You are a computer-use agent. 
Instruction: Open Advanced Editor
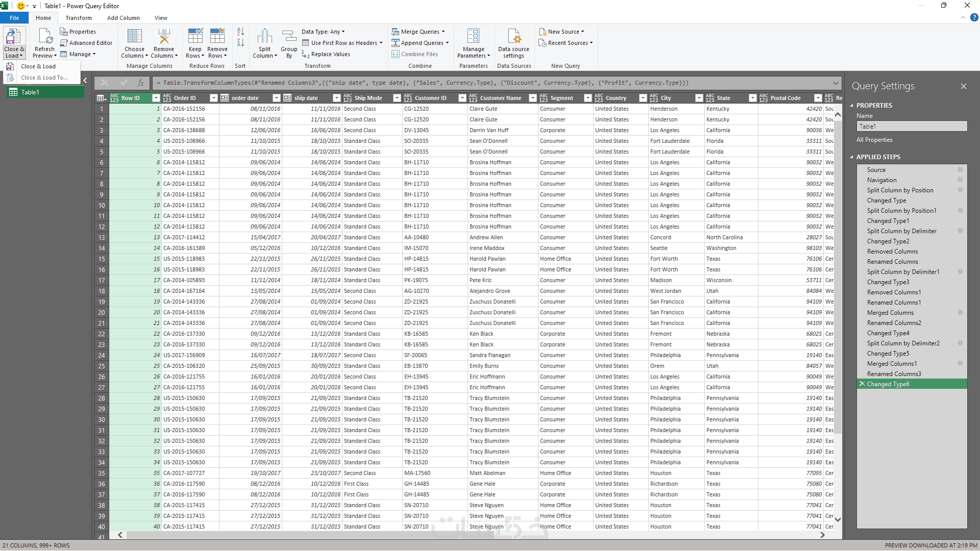click(x=86, y=43)
